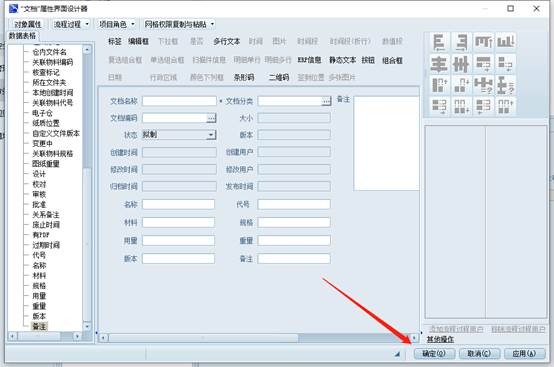Select 关联物料规格 in the tree
The height and width of the screenshot is (367, 554).
tap(53, 154)
